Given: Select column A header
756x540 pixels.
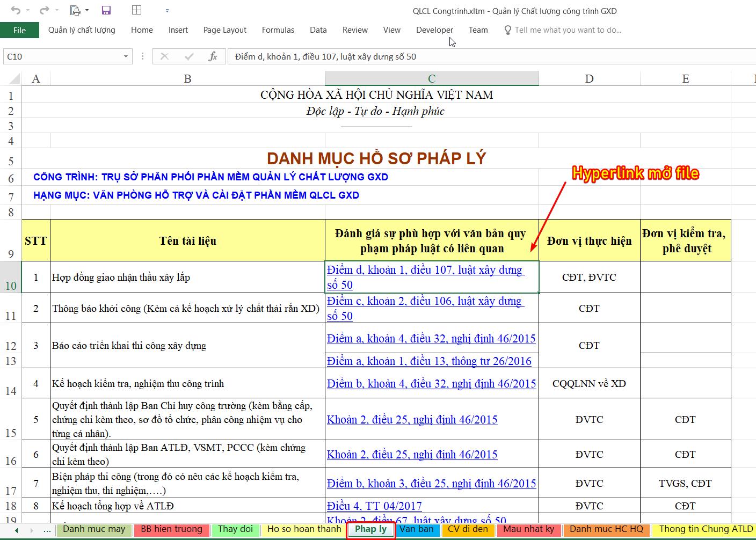Looking at the screenshot, I should pos(36,79).
